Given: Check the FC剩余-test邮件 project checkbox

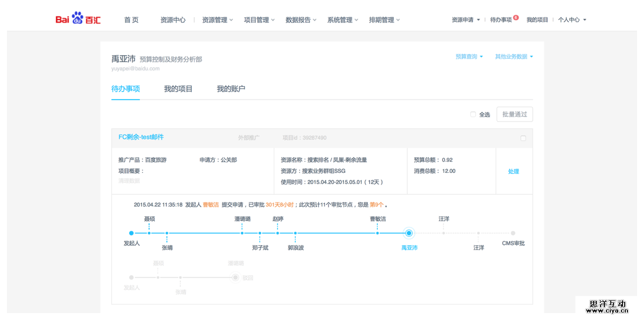Looking at the screenshot, I should click(x=523, y=138).
